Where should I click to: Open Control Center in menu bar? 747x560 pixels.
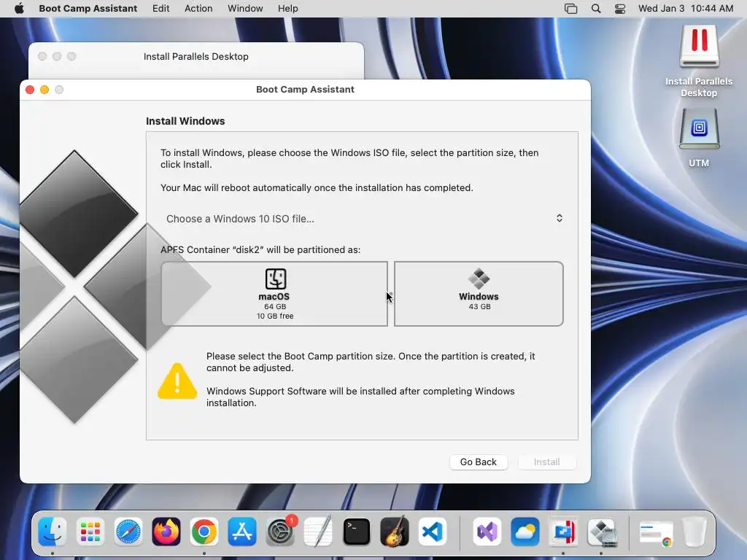(x=620, y=9)
